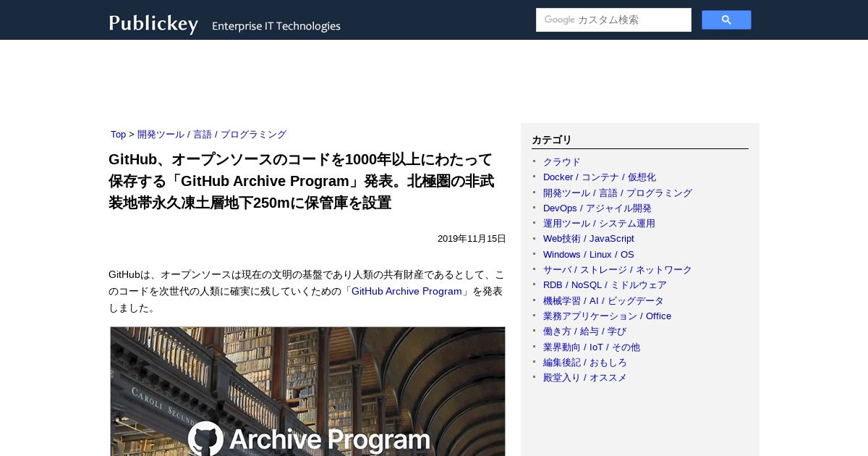
Task: Select 業務アプリケーション / Office category
Action: [x=607, y=316]
